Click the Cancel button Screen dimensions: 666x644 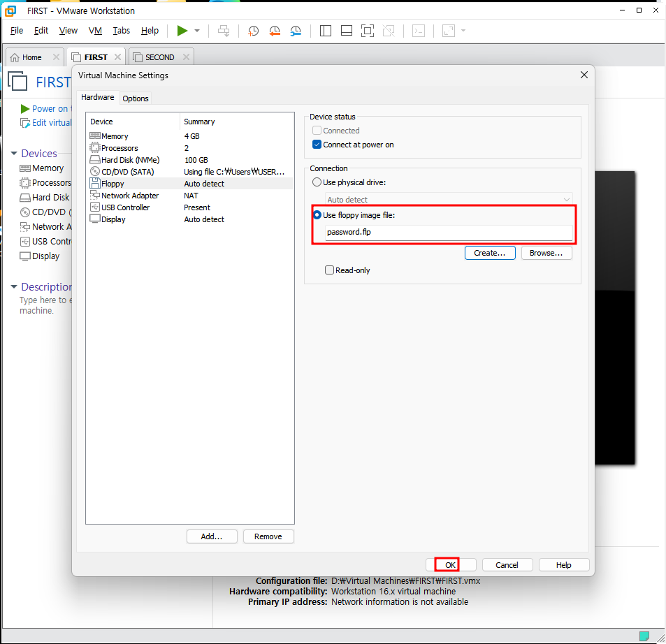[x=507, y=565]
